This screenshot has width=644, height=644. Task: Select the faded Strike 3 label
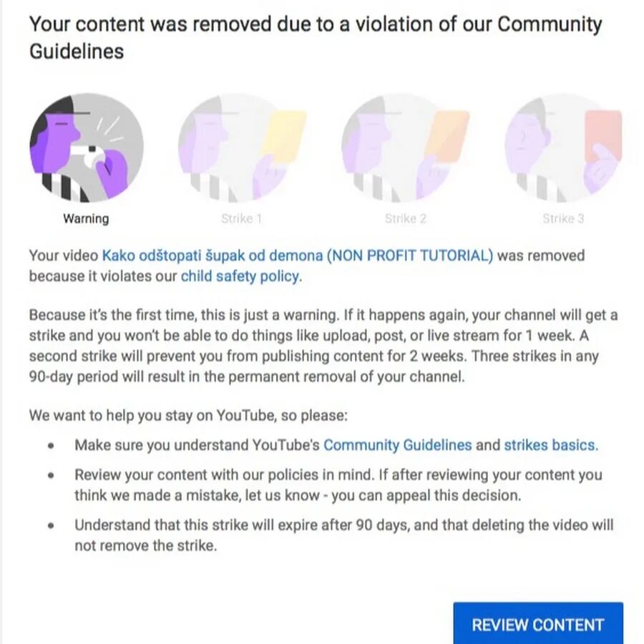563,218
